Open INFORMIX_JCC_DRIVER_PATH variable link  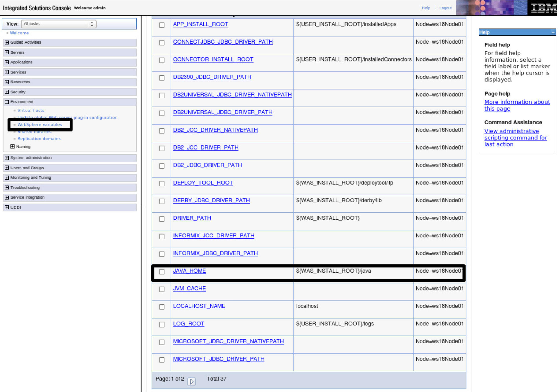pyautogui.click(x=214, y=235)
